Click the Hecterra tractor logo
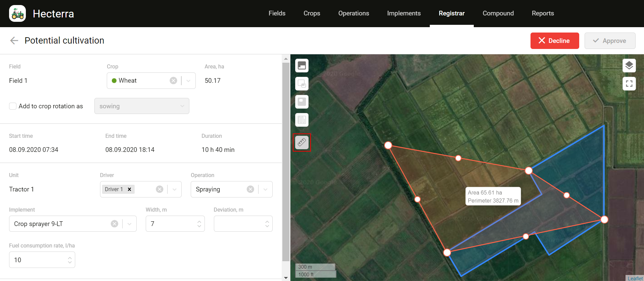The width and height of the screenshot is (644, 281). click(17, 13)
